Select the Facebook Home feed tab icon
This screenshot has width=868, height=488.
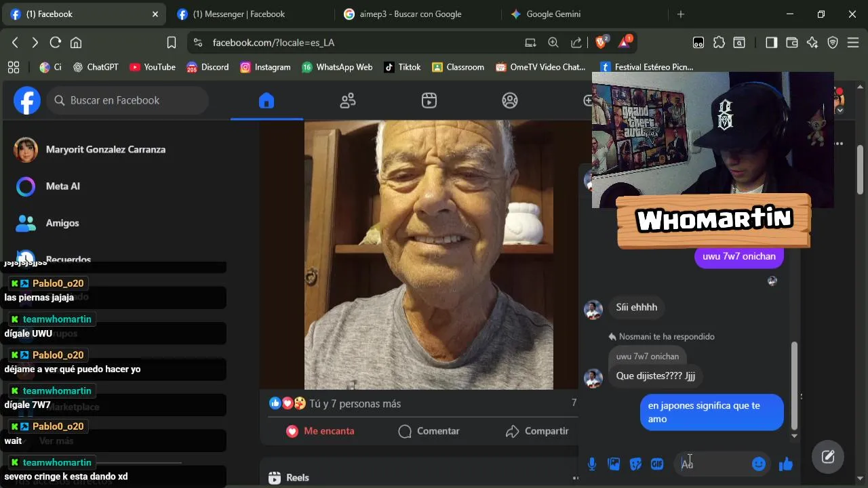coord(267,100)
